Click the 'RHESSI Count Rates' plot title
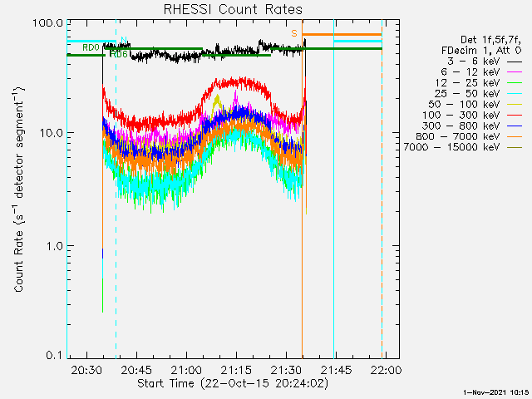The width and height of the screenshot is (532, 399). click(233, 9)
